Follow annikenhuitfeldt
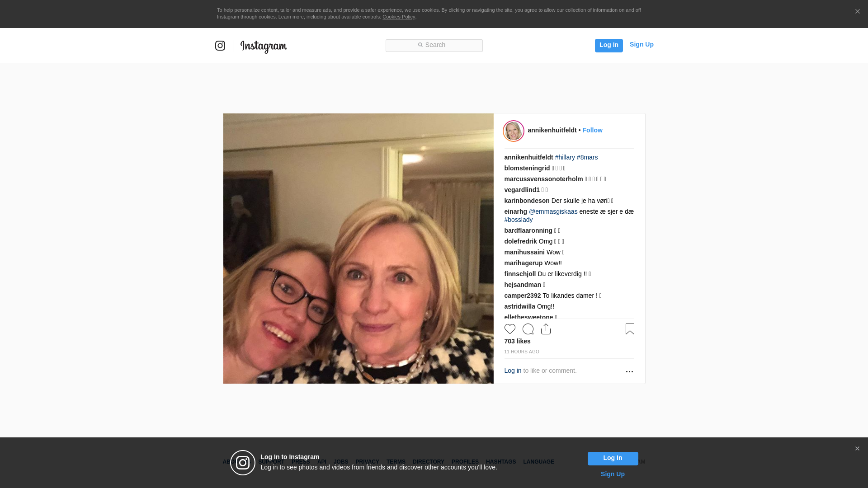This screenshot has height=488, width=868. click(x=592, y=130)
